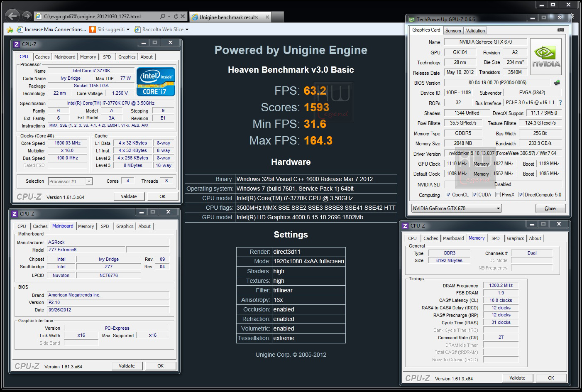Click the motherboard model Z77 Extreme6
The height and width of the screenshot is (392, 582).
pyautogui.click(x=86, y=250)
